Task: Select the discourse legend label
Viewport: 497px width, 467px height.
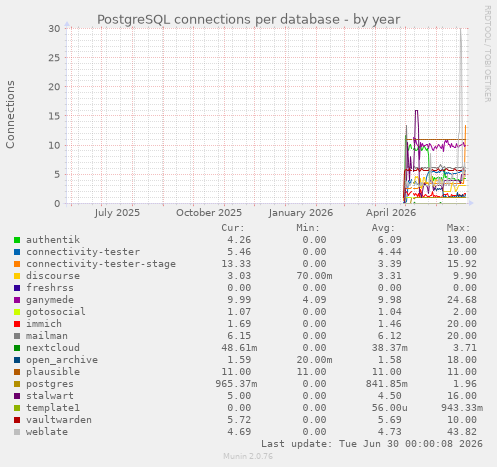Action: (x=53, y=276)
